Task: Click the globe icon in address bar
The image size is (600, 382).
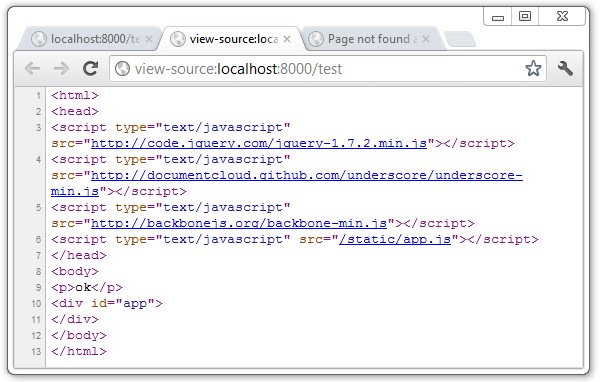Action: coord(122,69)
